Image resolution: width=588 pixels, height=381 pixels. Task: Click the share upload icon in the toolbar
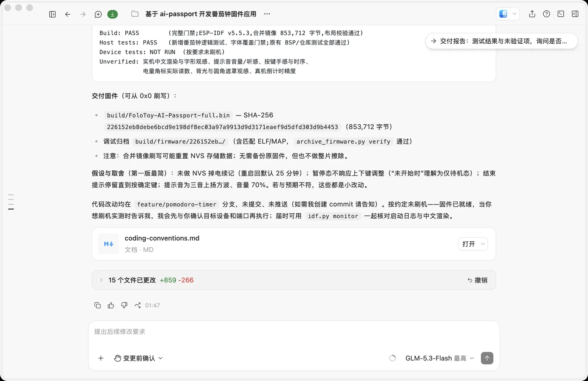point(532,14)
